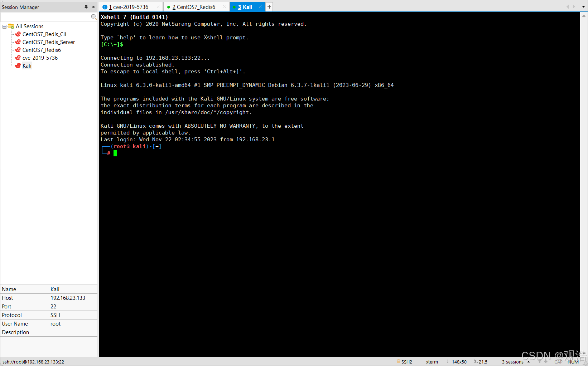Click in the terminal at the prompt cursor

pos(115,153)
